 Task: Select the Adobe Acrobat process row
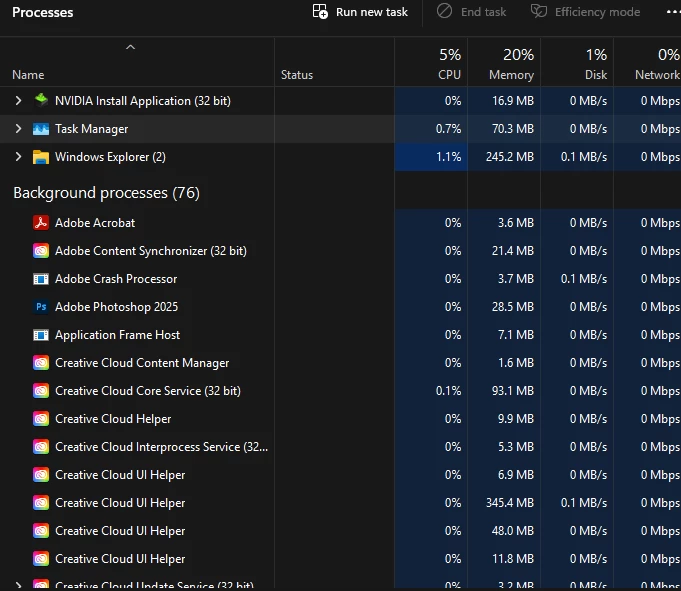point(340,223)
